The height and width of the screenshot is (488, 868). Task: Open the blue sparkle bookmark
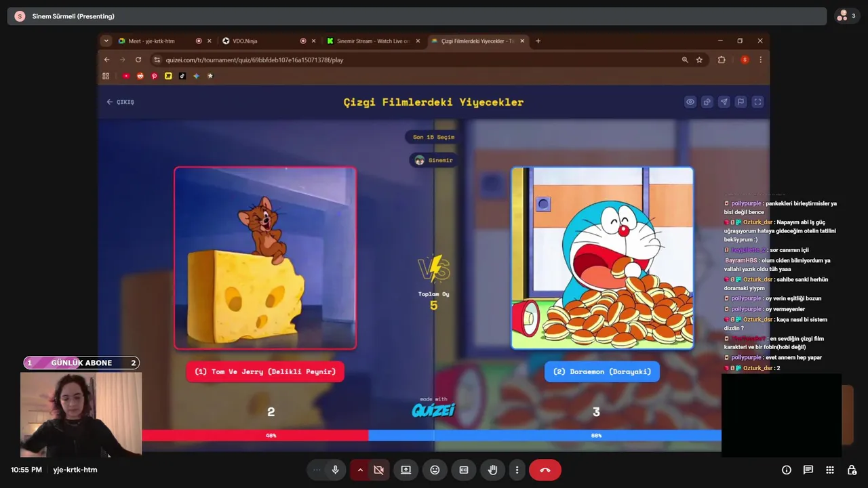(196, 76)
